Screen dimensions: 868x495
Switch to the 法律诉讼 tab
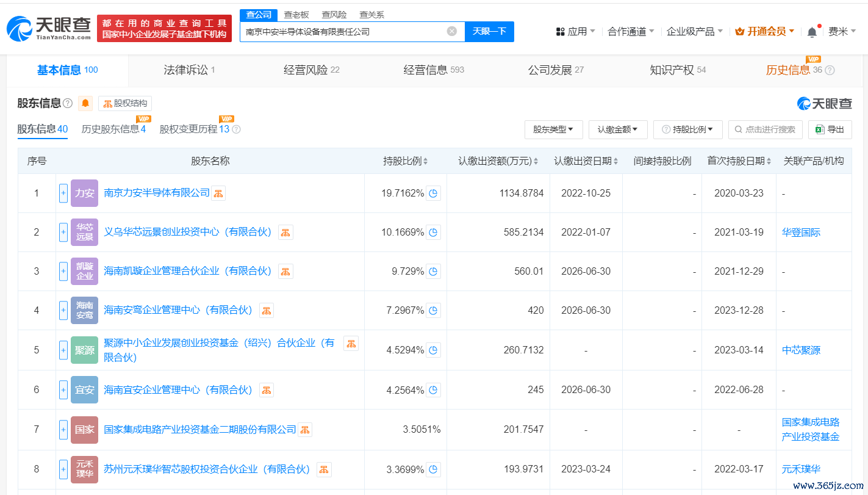point(189,70)
